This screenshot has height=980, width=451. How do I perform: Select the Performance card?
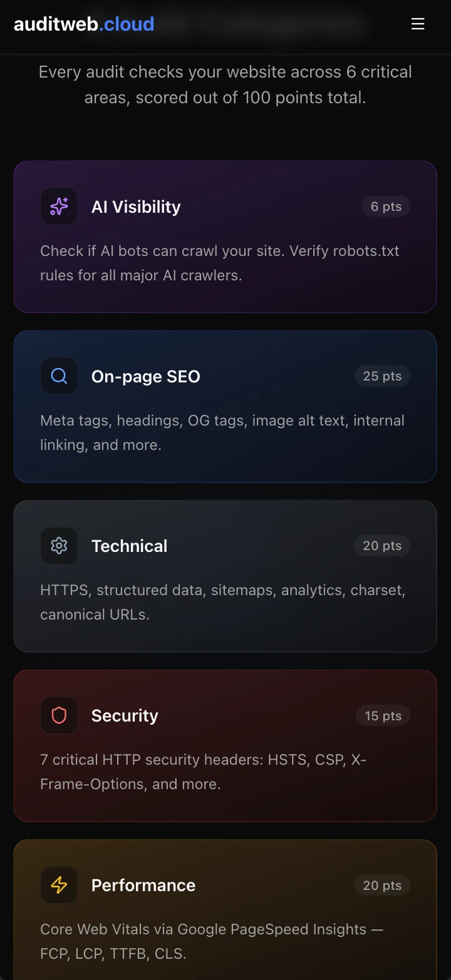[x=225, y=907]
